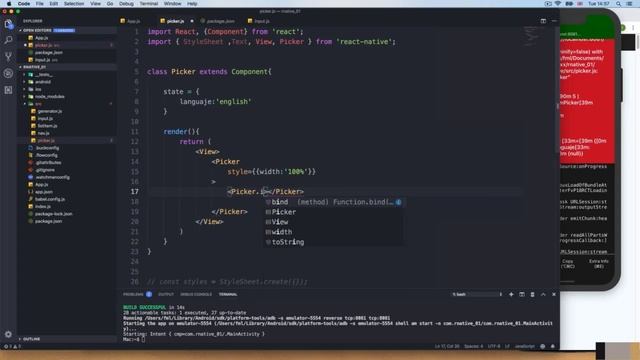The image size is (640, 360).
Task: Kill terminal with the trash icon
Action: [532, 294]
